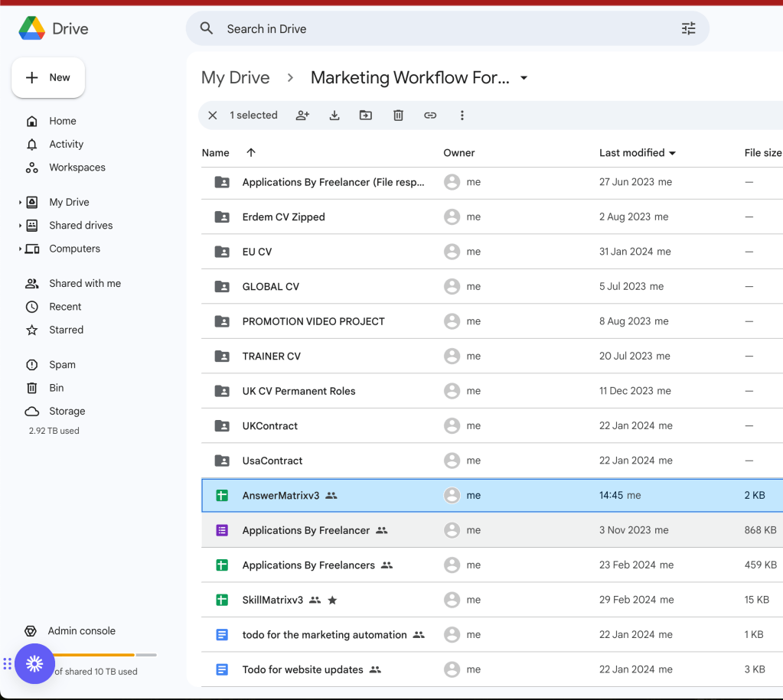Open Workspaces in the sidebar
The height and width of the screenshot is (700, 783).
77,168
